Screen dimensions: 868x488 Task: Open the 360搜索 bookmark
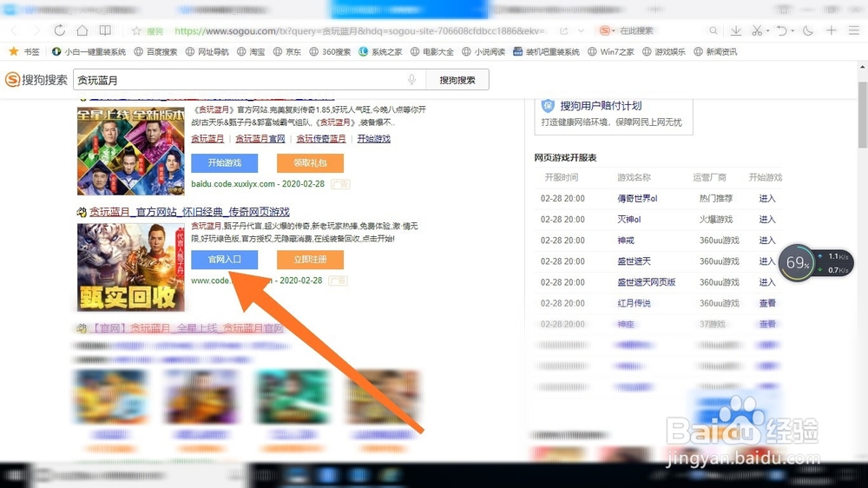click(330, 51)
